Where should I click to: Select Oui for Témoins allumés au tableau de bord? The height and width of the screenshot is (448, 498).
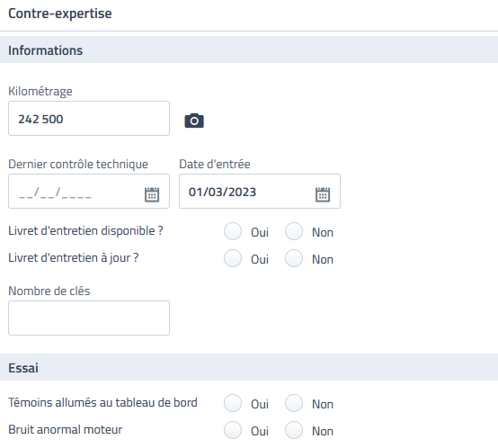point(233,403)
